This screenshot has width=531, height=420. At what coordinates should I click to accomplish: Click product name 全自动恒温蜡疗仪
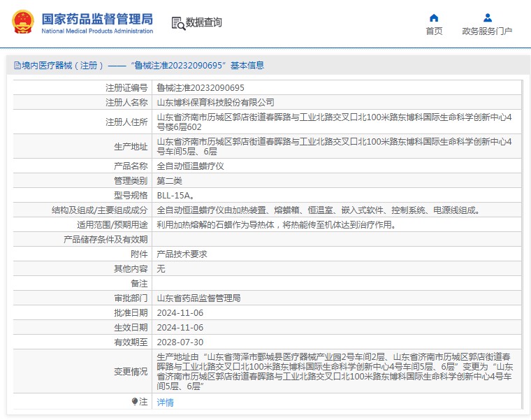tap(190, 166)
